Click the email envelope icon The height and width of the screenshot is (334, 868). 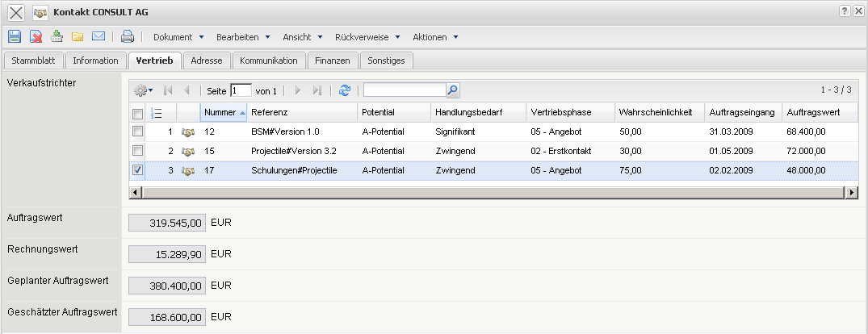coord(99,36)
